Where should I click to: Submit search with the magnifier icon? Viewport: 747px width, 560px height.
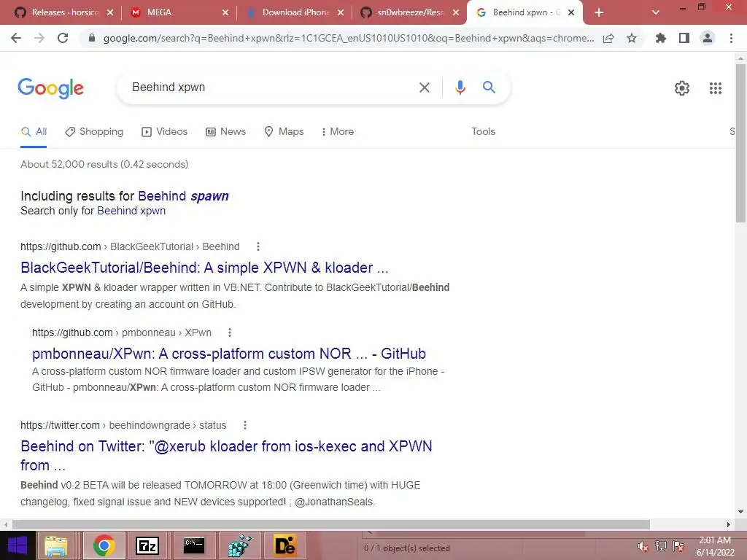489,87
